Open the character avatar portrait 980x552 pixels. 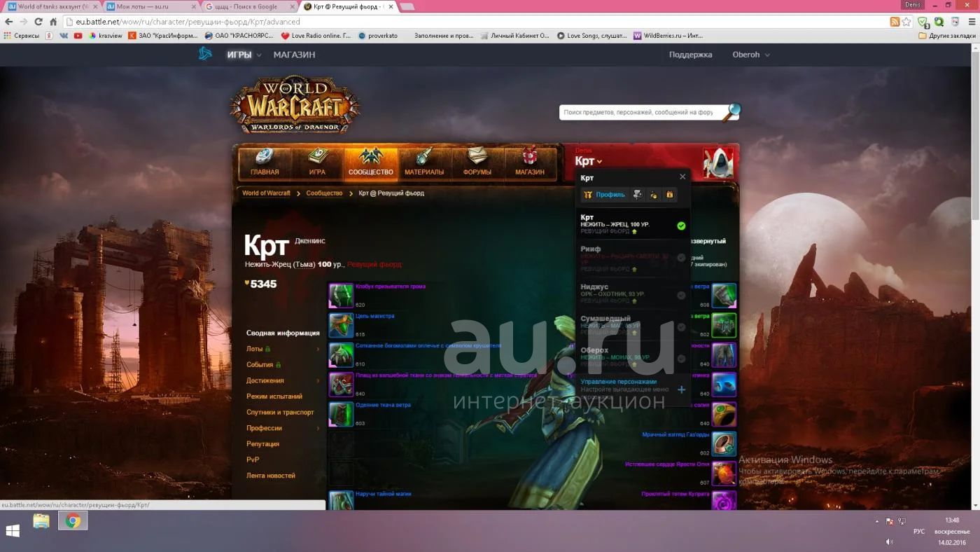(x=718, y=163)
